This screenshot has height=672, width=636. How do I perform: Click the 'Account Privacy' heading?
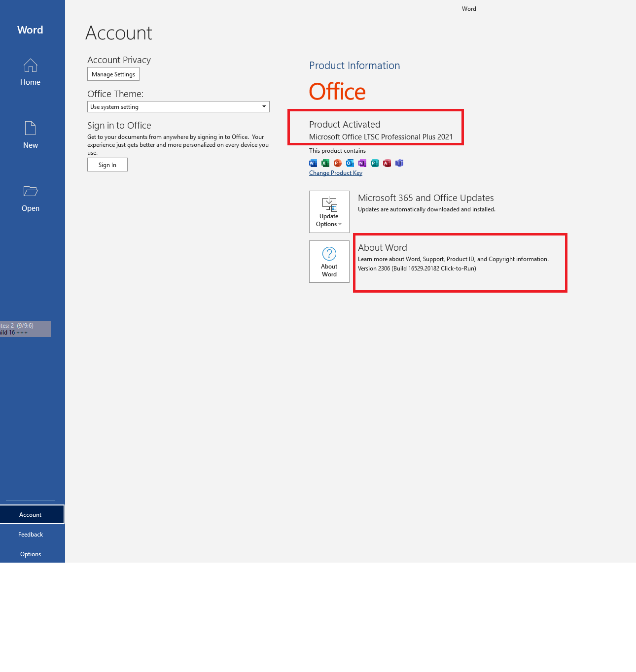tap(119, 60)
